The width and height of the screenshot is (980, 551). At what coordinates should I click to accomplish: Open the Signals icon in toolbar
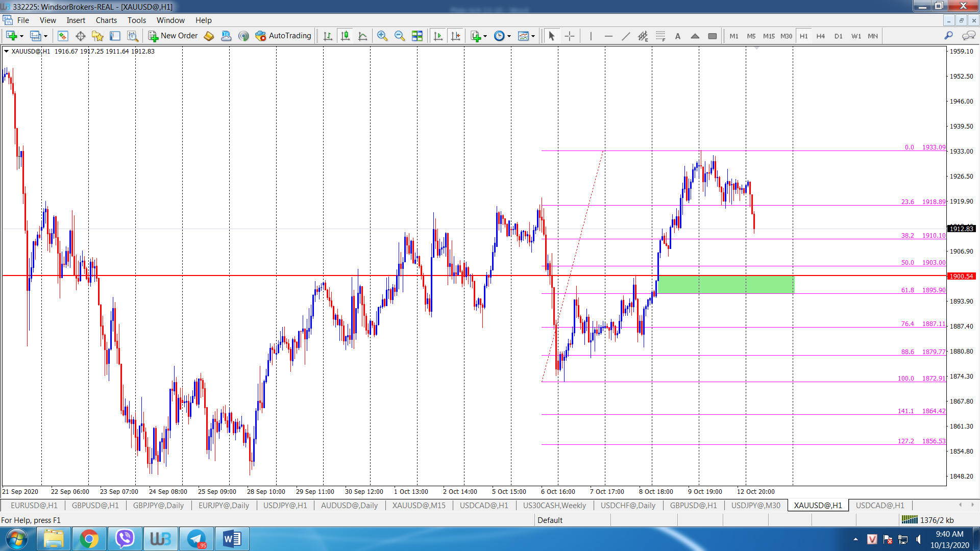pyautogui.click(x=243, y=36)
